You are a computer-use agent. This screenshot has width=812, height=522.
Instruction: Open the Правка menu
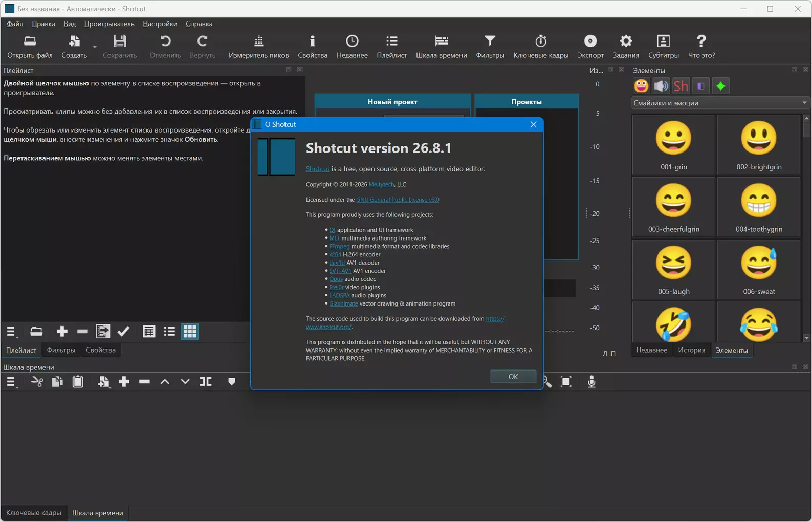coord(43,24)
